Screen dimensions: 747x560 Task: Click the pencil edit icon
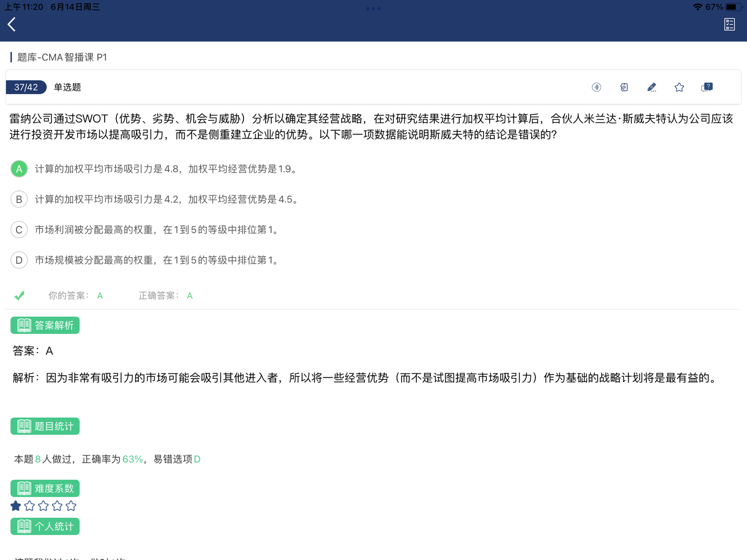[x=651, y=87]
